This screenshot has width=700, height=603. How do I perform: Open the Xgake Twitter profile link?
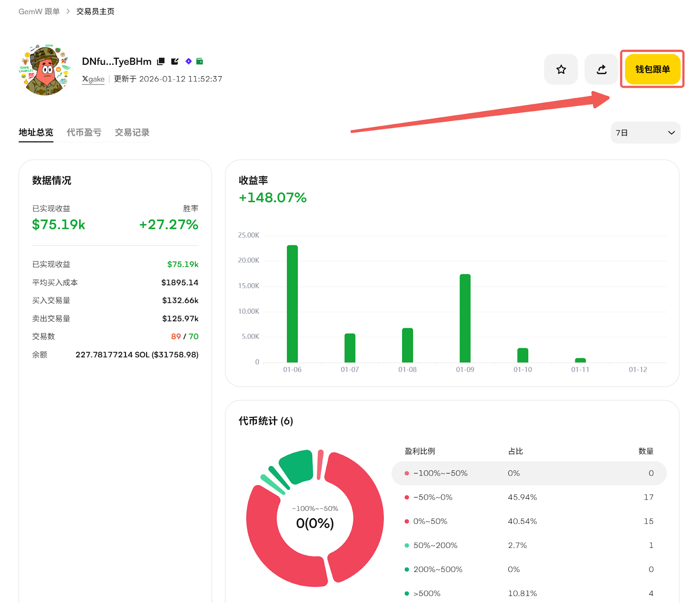point(93,79)
